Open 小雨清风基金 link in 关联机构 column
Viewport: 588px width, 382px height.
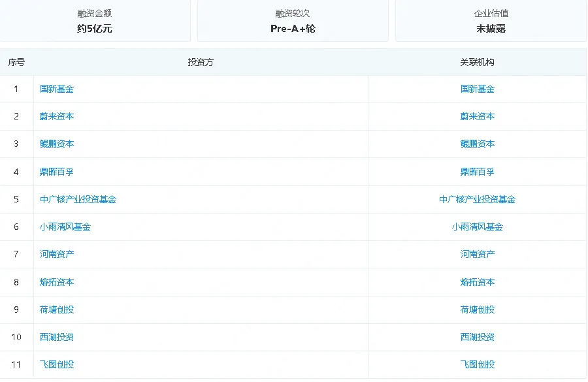tap(478, 227)
